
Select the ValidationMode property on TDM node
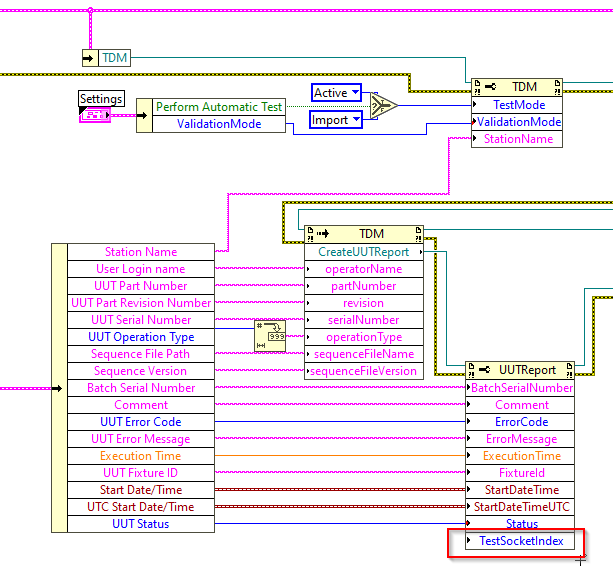coord(517,122)
